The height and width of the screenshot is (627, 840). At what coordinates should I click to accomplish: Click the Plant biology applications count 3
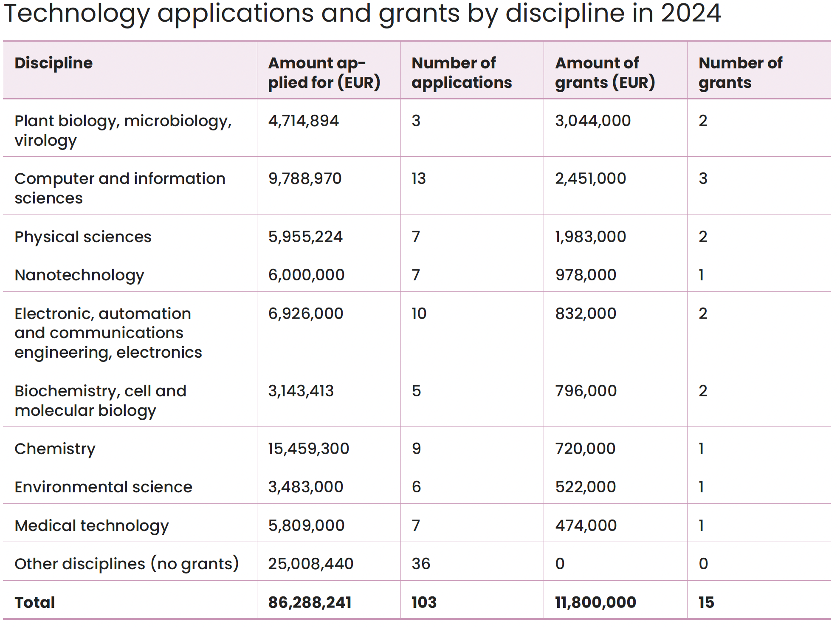click(416, 121)
